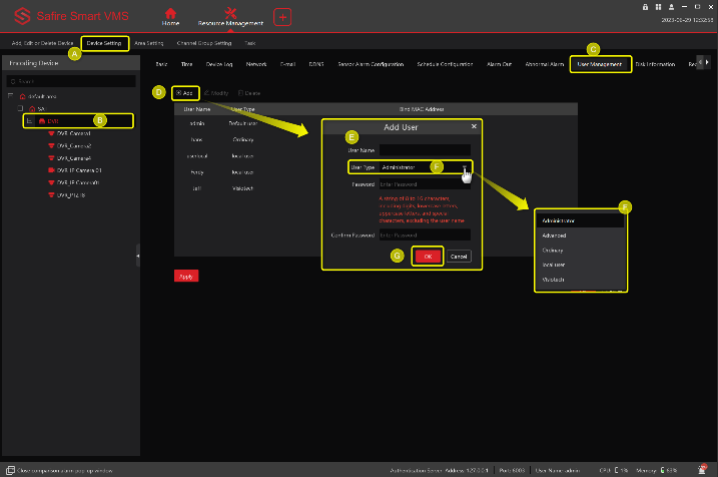Click the lock icon in title bar
This screenshot has height=477, width=718.
[645, 6]
